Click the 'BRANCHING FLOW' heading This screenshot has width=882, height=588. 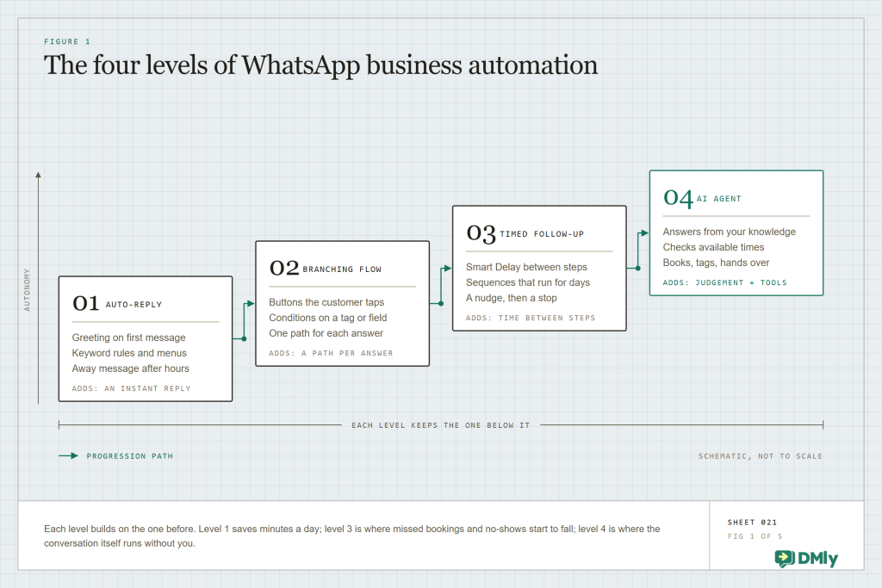342,269
